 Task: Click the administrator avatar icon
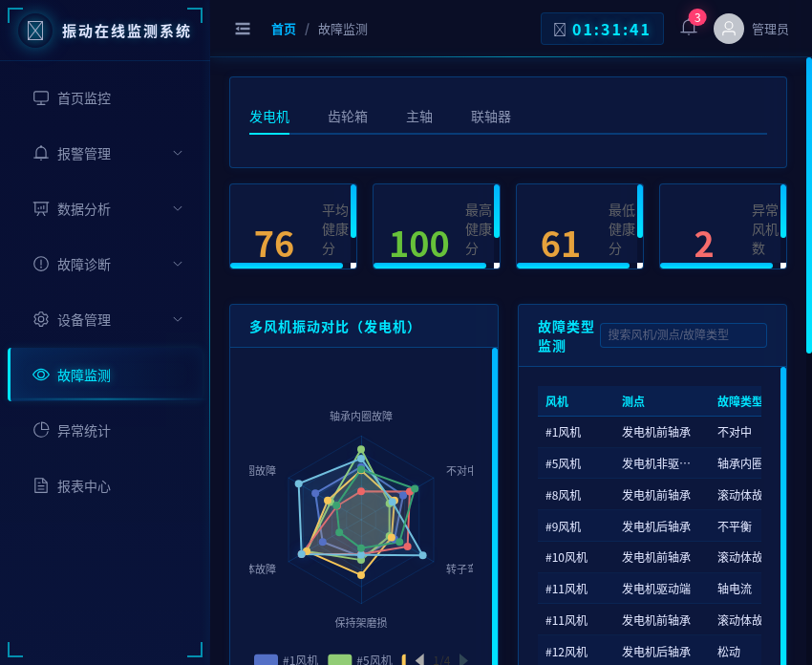[x=729, y=29]
